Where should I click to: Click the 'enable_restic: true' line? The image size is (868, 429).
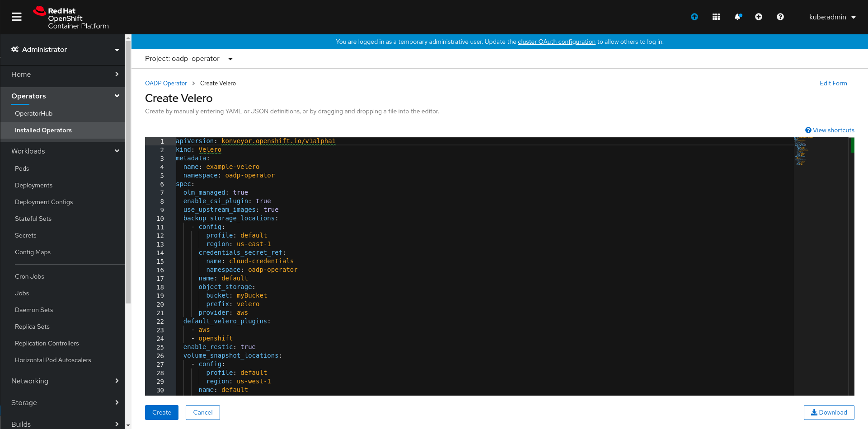[220, 347]
